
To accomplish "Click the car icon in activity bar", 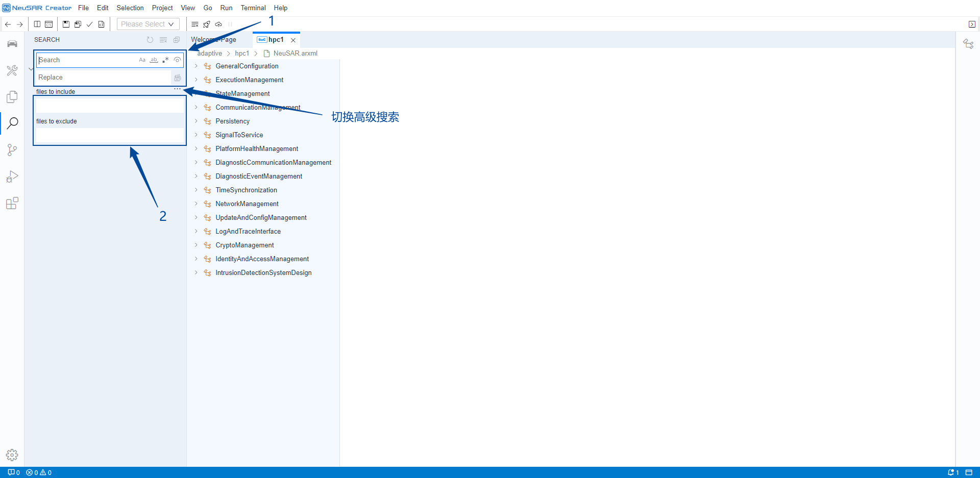I will click(x=12, y=44).
